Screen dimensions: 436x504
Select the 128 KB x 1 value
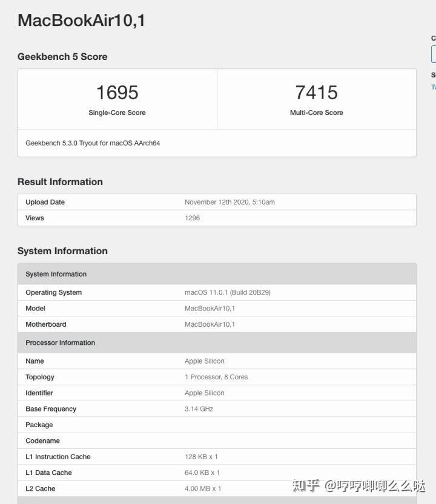pos(202,457)
